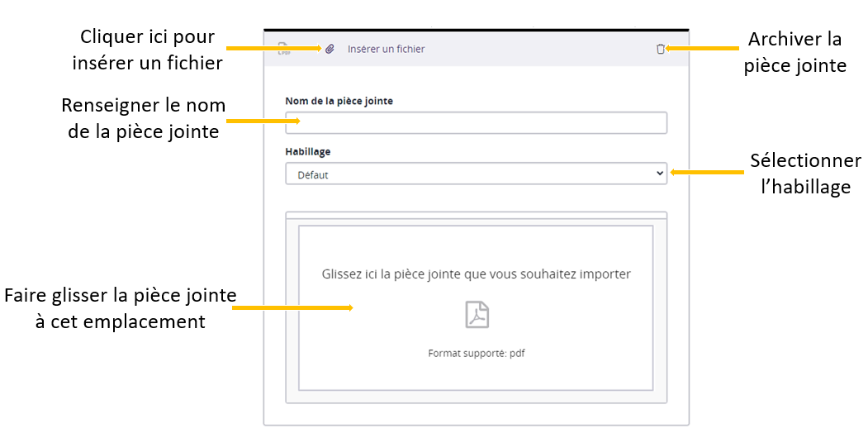868x438 pixels.
Task: Select the "Défaut" value text in dropdown
Action: click(x=313, y=175)
